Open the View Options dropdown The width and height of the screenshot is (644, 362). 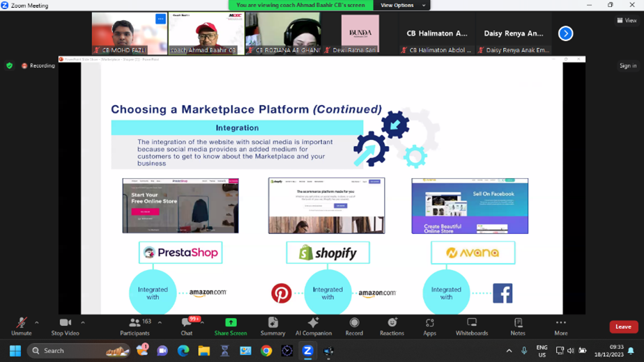tap(401, 6)
